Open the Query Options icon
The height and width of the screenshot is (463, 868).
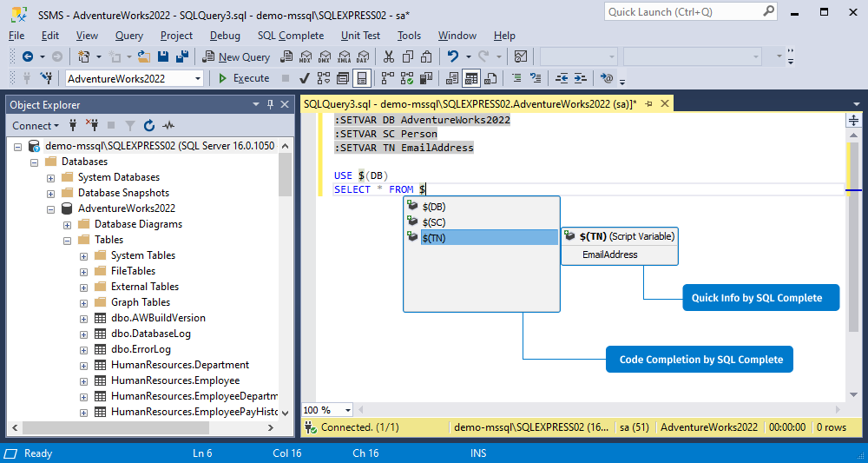pyautogui.click(x=342, y=78)
